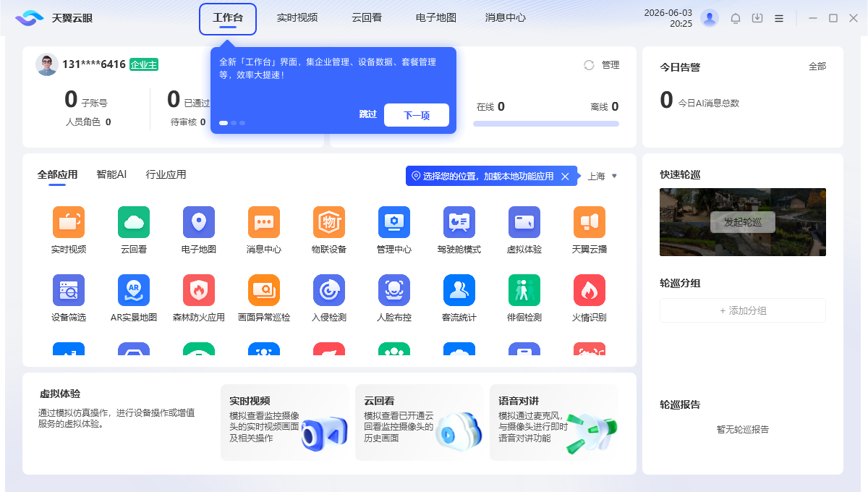Open the 物联设备 app icon

pyautogui.click(x=329, y=222)
